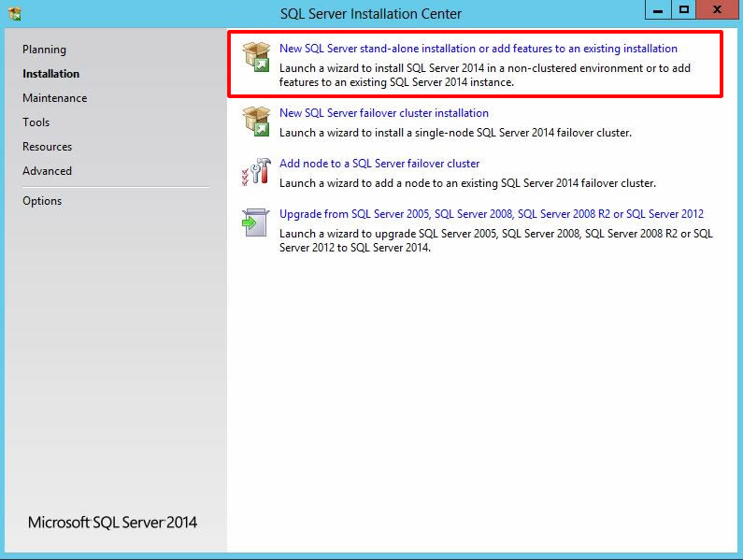Start New SQL Server failover cluster installation
The width and height of the screenshot is (743, 560).
(383, 113)
